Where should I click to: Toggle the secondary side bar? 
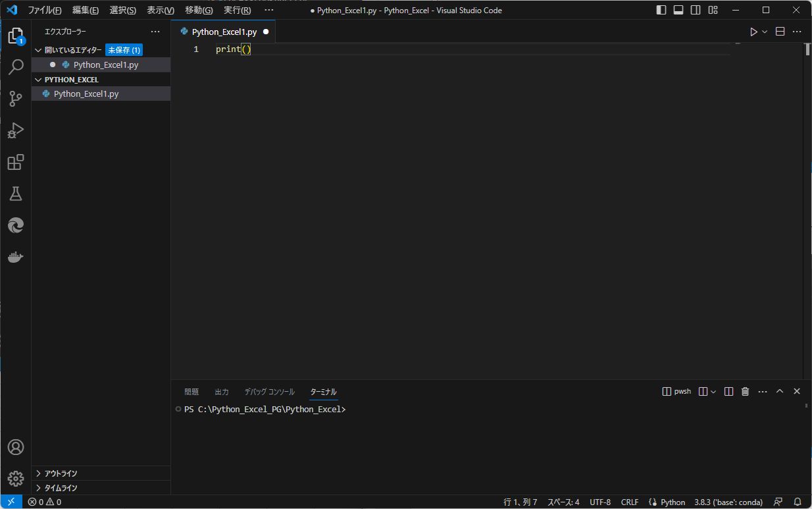[696, 10]
